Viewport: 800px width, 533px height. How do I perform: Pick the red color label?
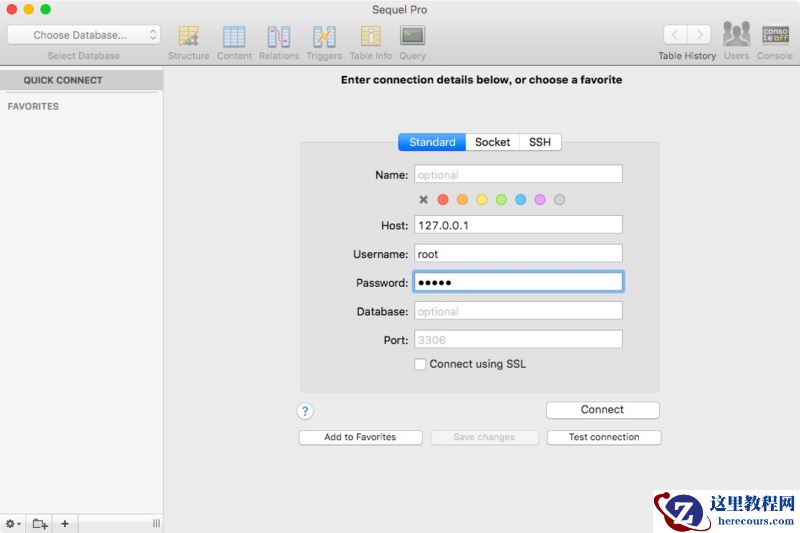coord(443,199)
